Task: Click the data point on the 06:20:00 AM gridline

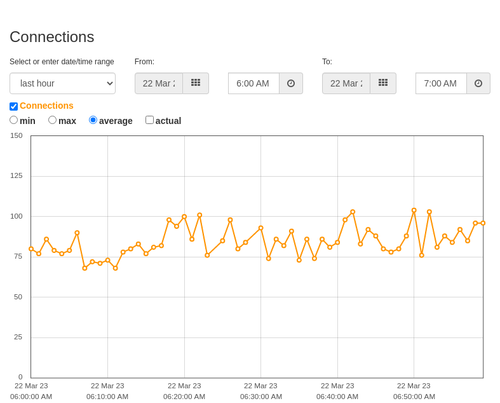Action: point(184,217)
